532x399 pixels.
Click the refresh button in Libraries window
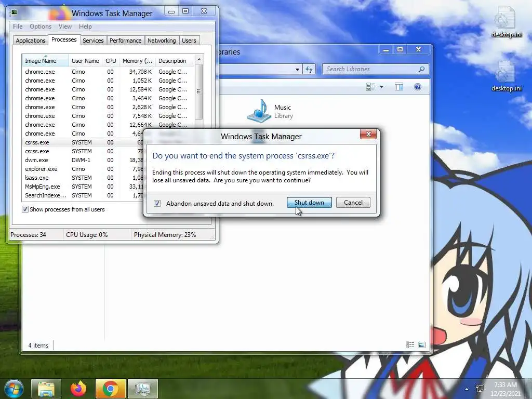pos(309,69)
